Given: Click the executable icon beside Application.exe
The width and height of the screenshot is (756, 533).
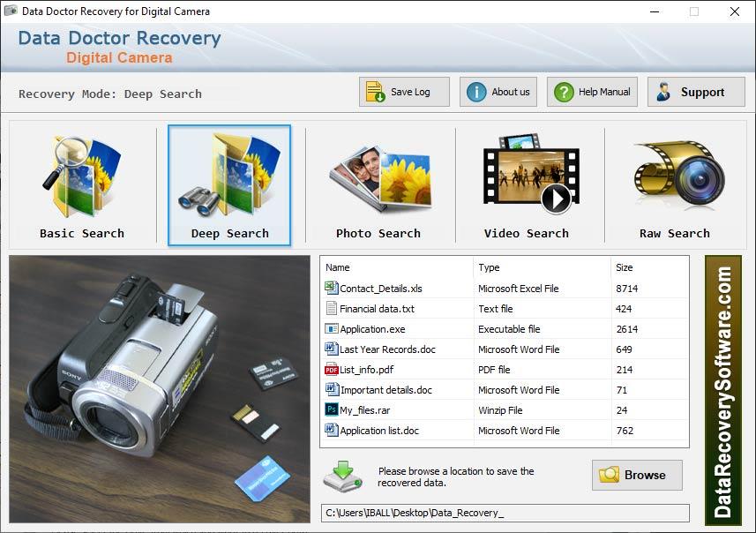Looking at the screenshot, I should tap(331, 328).
